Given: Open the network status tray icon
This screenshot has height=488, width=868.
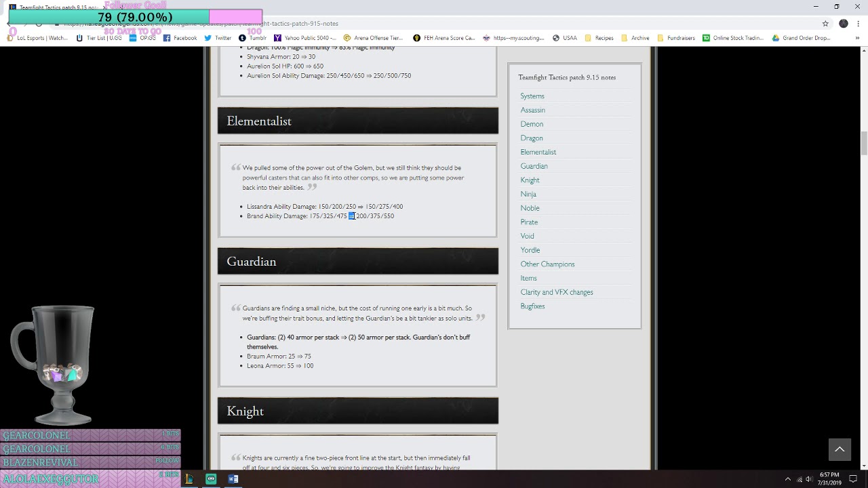Looking at the screenshot, I should point(800,479).
